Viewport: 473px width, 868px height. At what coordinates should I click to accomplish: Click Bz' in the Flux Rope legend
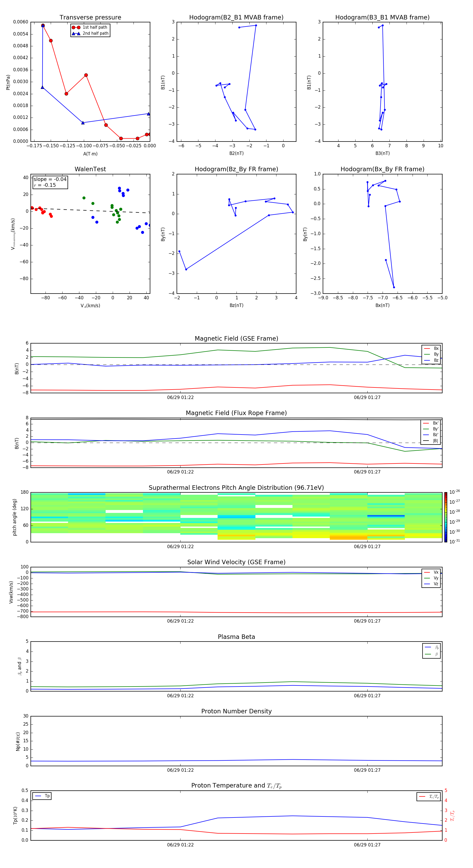[x=436, y=435]
